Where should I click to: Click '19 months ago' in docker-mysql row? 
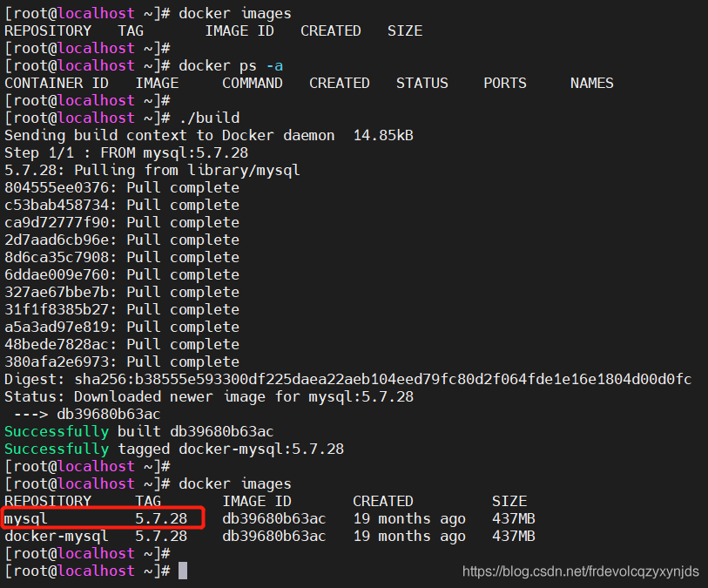pos(409,537)
